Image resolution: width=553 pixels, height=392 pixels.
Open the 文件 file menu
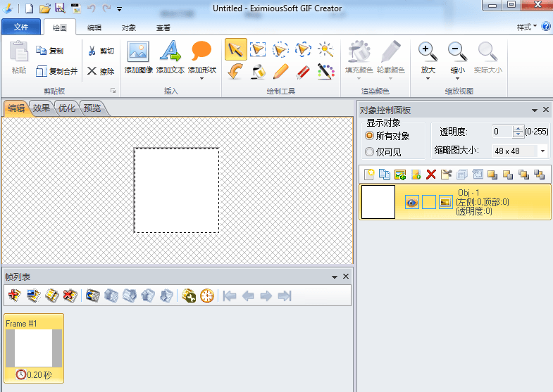[21, 27]
